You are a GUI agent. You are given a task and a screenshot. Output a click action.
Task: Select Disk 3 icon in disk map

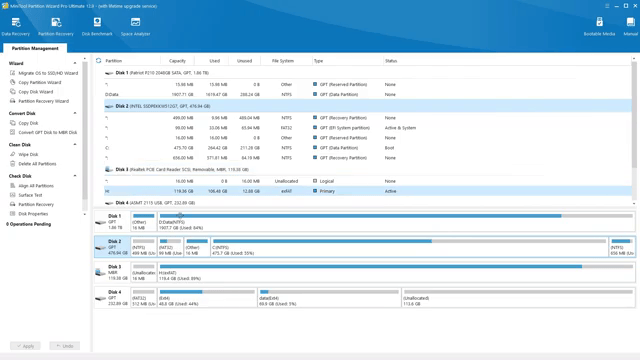pos(100,273)
